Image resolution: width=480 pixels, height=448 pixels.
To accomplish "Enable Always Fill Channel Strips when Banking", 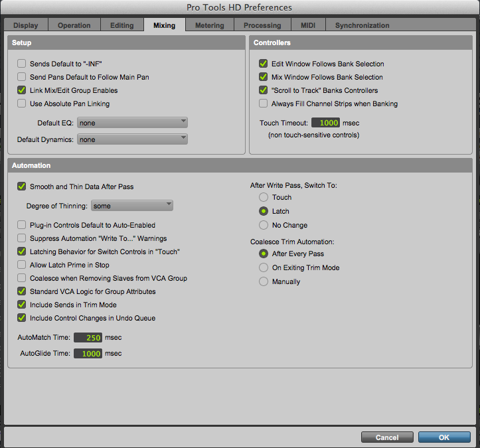I will pos(264,104).
